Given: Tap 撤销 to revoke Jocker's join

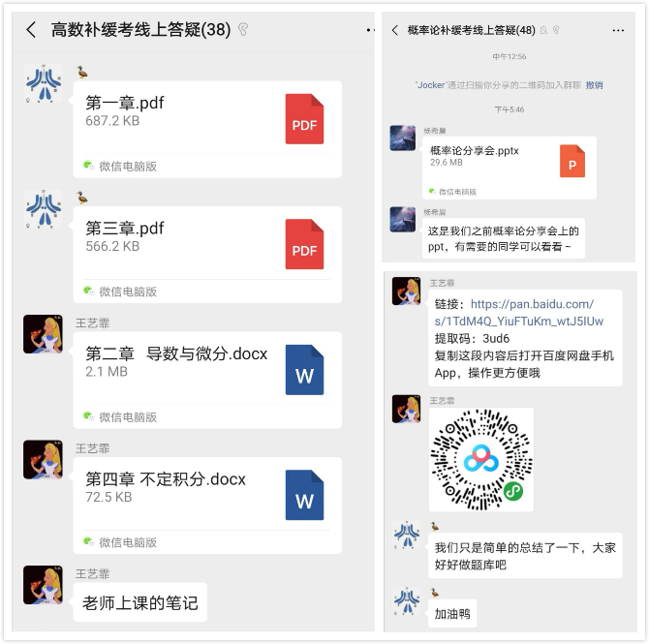Looking at the screenshot, I should tap(594, 85).
